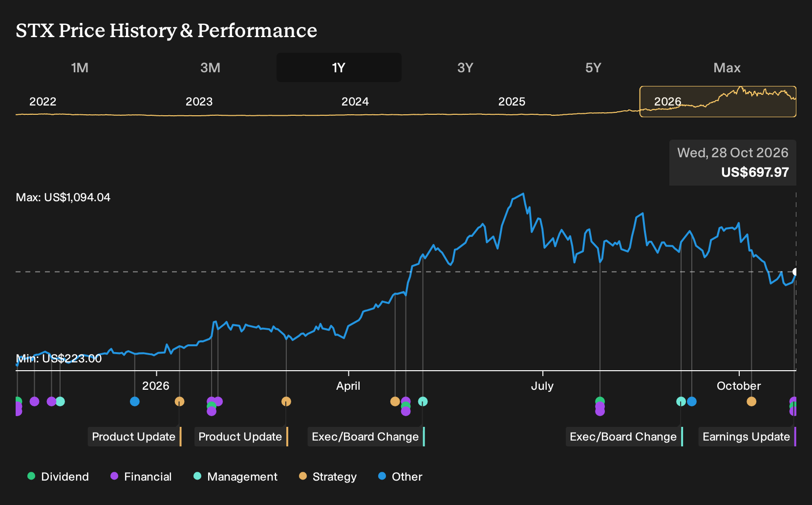The width and height of the screenshot is (812, 505).
Task: Click the highlighted 2026 range selector window
Action: (x=718, y=102)
